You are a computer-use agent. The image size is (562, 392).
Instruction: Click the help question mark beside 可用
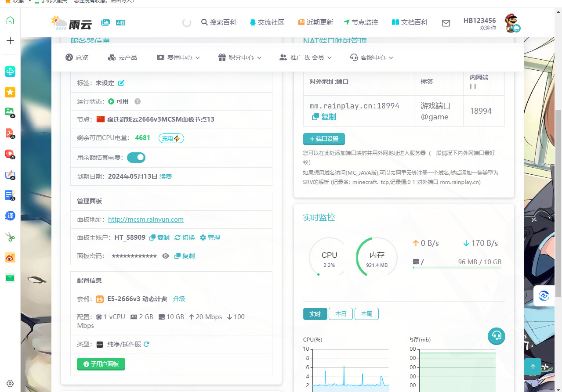pyautogui.click(x=138, y=101)
